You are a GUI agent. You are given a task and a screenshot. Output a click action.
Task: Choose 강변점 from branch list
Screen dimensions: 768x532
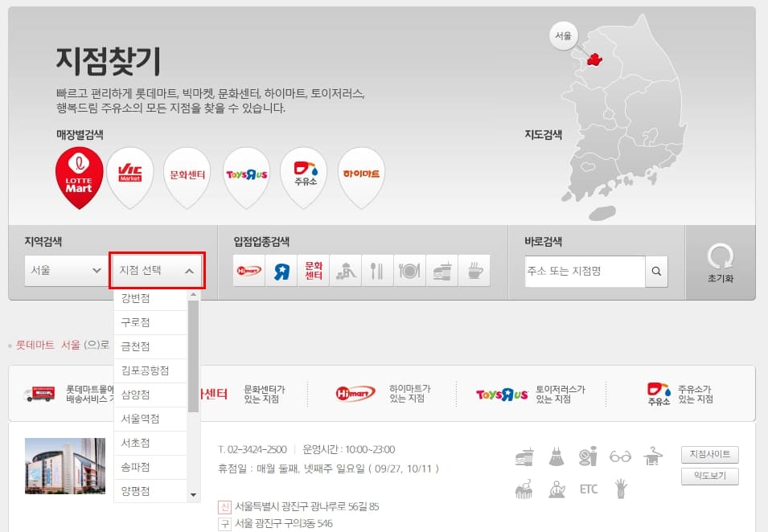pyautogui.click(x=150, y=298)
